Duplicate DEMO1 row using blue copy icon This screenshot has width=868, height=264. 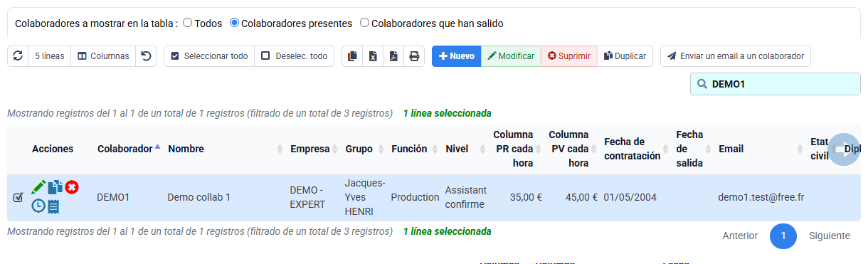pyautogui.click(x=55, y=188)
